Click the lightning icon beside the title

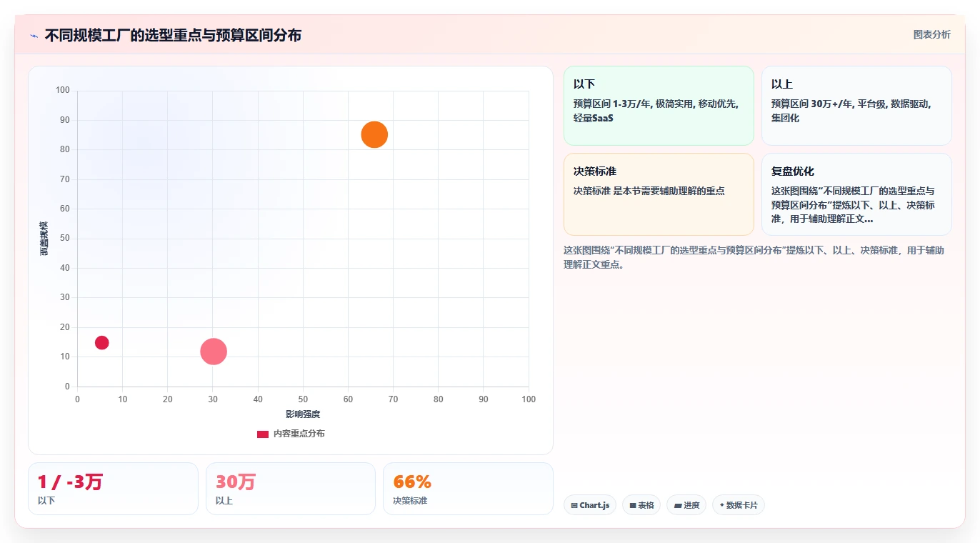(34, 36)
